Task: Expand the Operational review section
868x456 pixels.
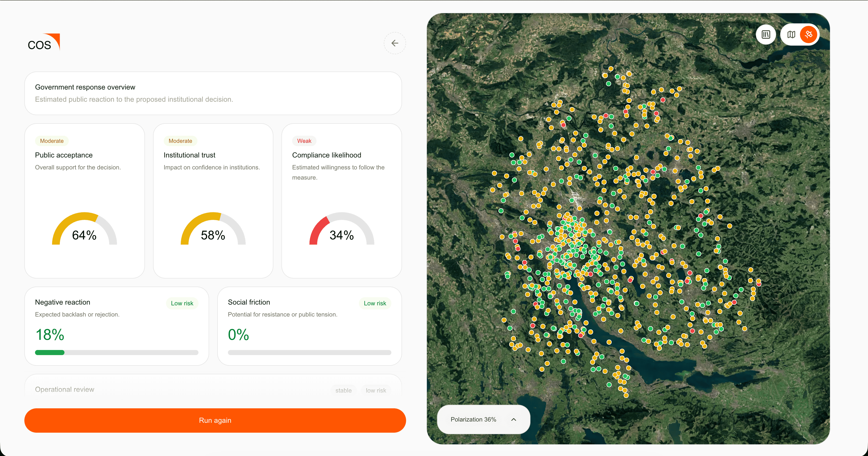Action: click(213, 387)
